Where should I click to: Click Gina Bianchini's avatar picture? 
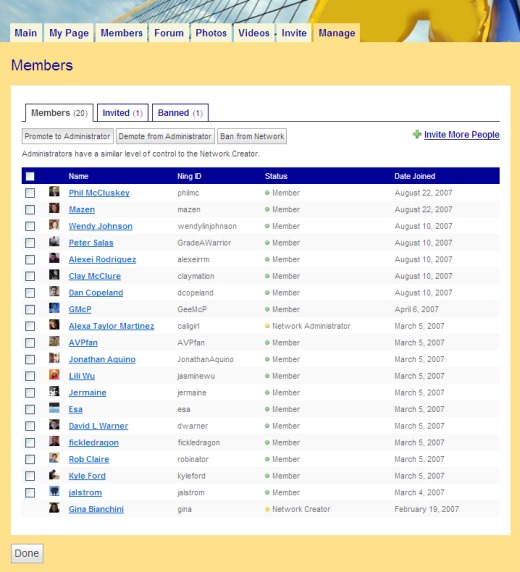click(54, 508)
